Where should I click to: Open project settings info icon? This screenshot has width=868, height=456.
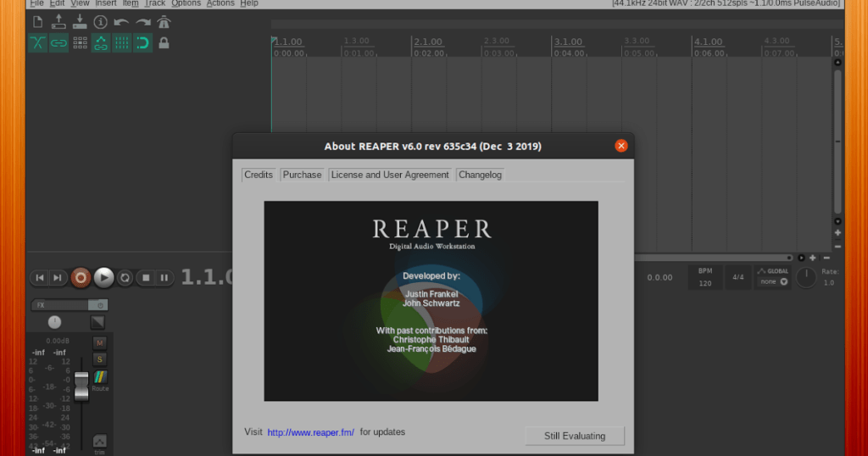tap(100, 22)
